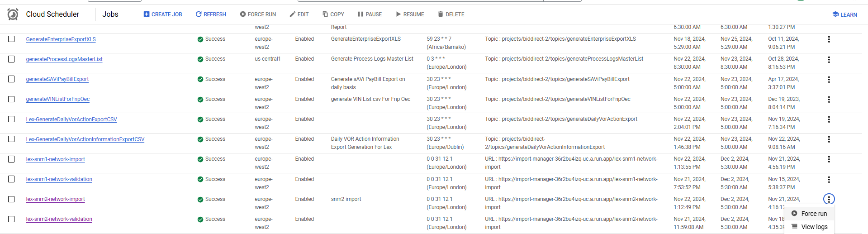The height and width of the screenshot is (234, 868).
Task: Click the Resume toolbar button
Action: pos(410,14)
